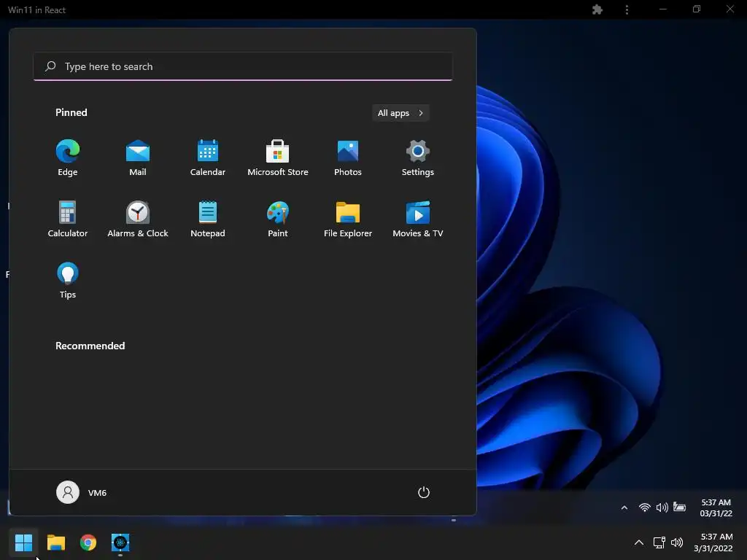Click the power button in Start menu
The image size is (747, 560).
424,492
